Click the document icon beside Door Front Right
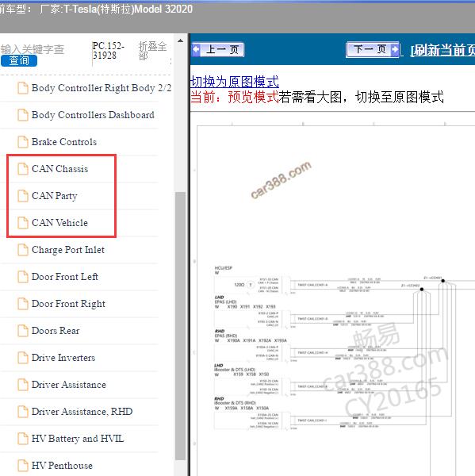 pyautogui.click(x=23, y=304)
